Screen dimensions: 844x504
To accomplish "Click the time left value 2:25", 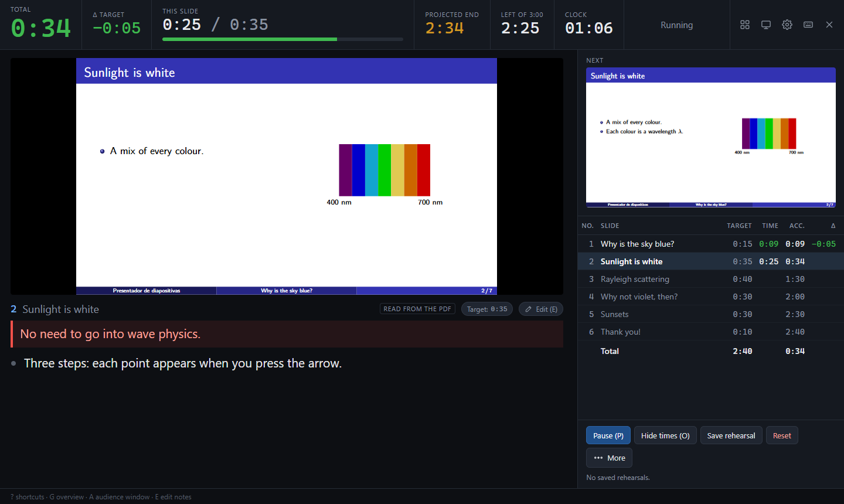I will tap(520, 28).
